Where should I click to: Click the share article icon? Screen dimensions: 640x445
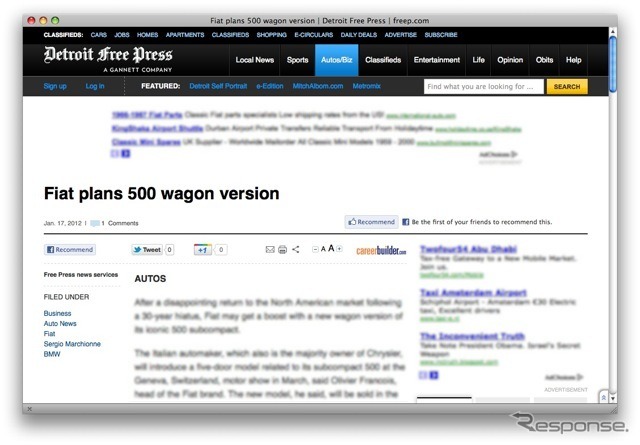tap(296, 249)
